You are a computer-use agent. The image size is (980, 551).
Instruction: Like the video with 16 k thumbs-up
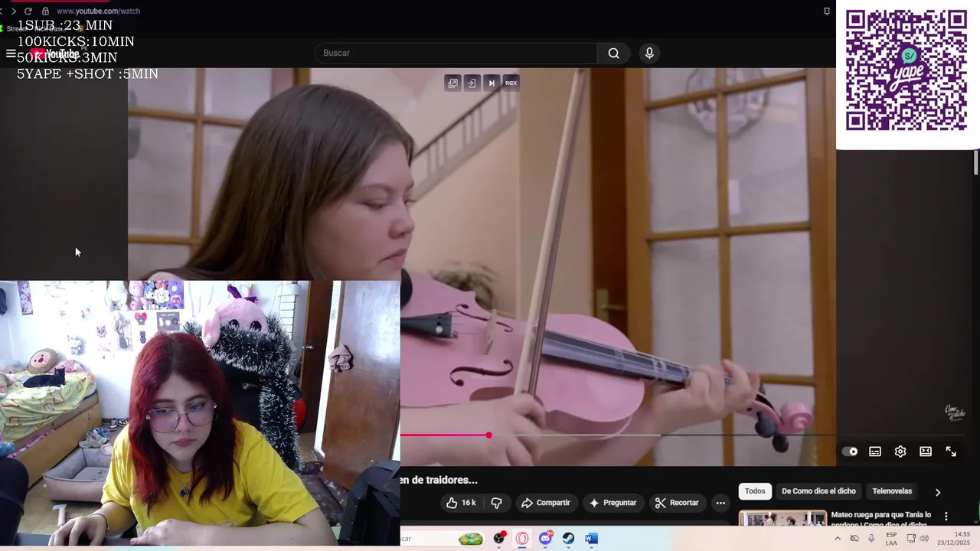click(x=462, y=503)
